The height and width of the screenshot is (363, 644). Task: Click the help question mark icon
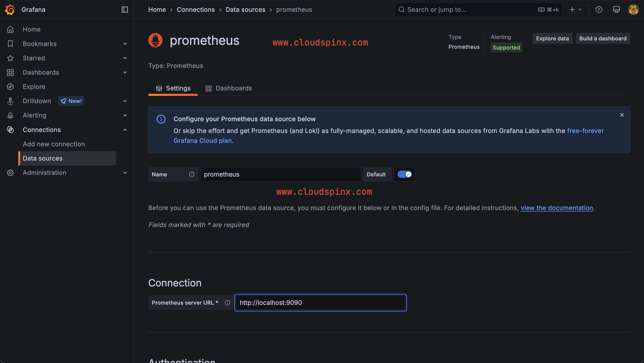pyautogui.click(x=599, y=10)
